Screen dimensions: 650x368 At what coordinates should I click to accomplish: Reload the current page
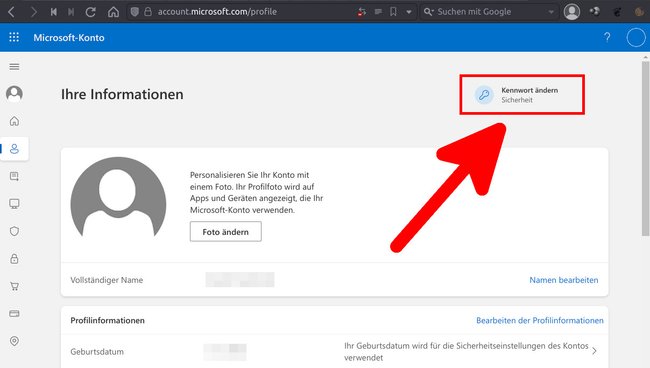(91, 12)
